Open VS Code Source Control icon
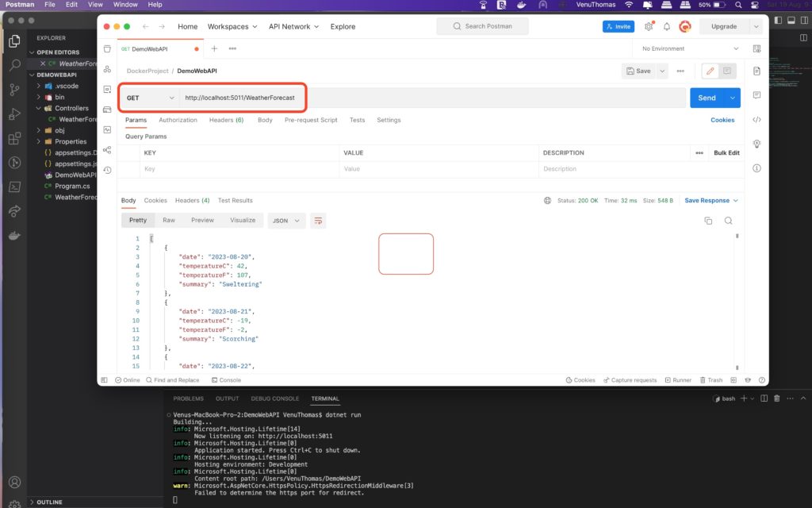Screen dimensions: 812x508 (x=14, y=89)
